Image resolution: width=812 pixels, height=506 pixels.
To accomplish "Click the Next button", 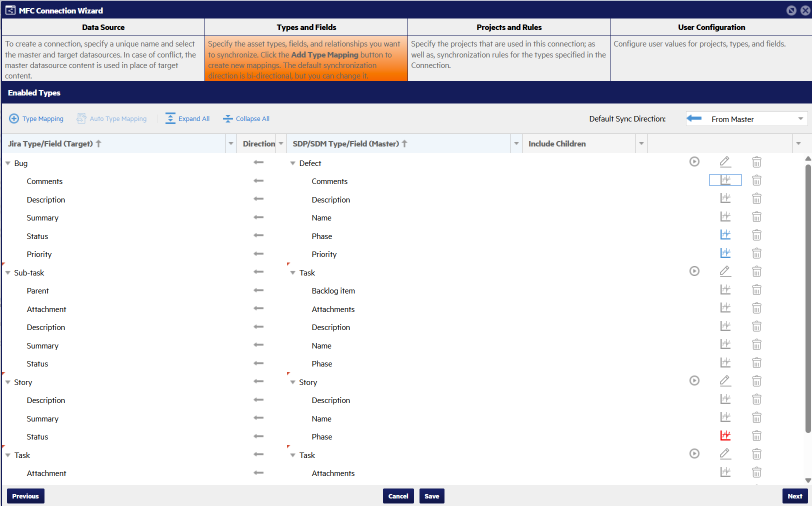I will 794,496.
